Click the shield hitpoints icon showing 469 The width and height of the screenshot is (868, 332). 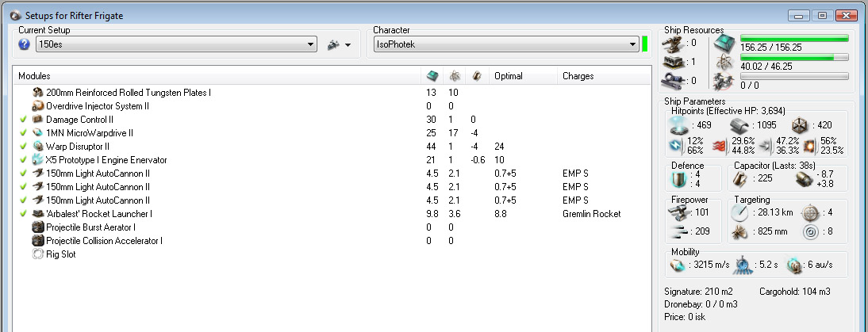(x=679, y=125)
